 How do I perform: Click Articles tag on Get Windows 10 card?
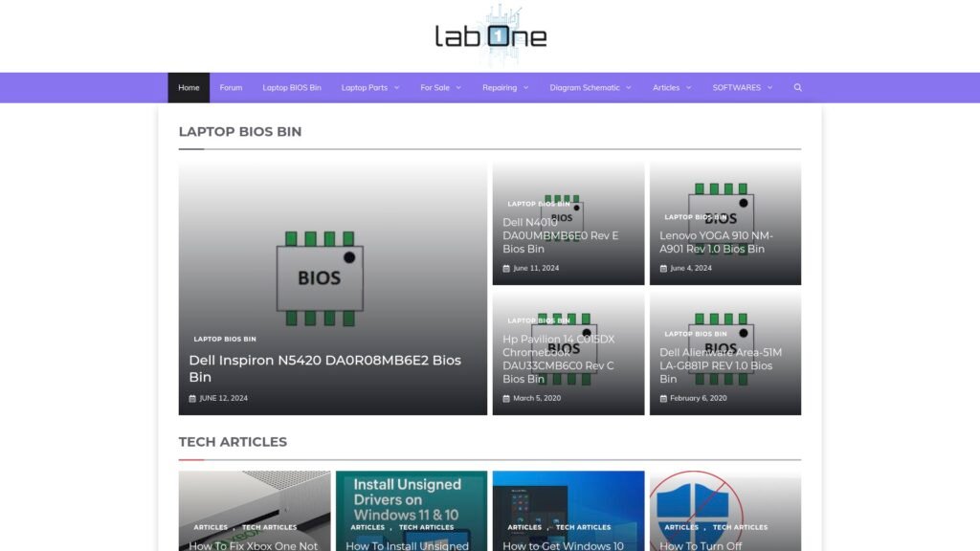click(524, 527)
